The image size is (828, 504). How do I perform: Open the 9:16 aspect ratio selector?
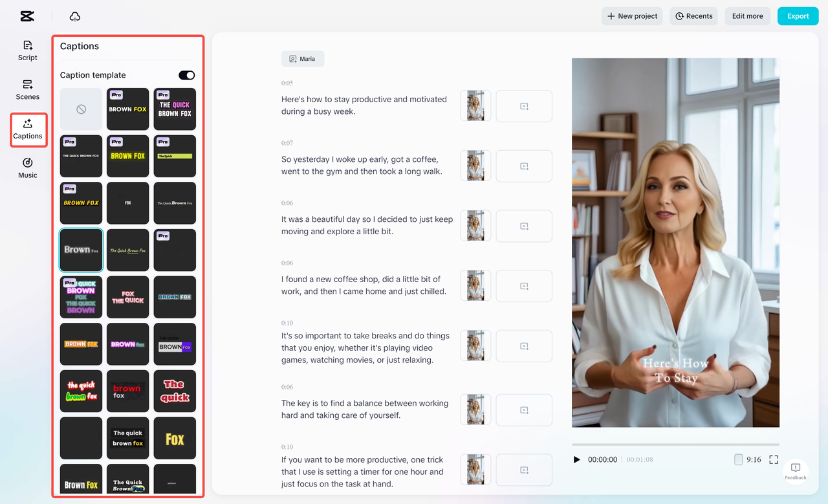[753, 459]
